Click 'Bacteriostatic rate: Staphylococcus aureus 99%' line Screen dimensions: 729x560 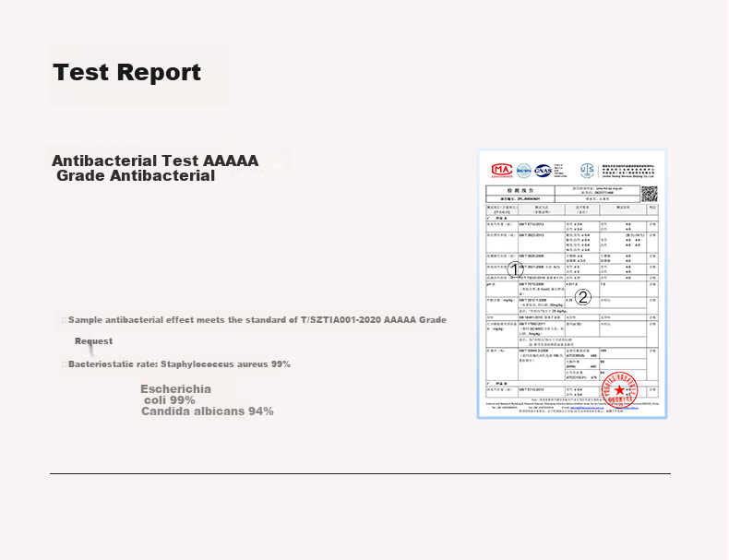179,363
